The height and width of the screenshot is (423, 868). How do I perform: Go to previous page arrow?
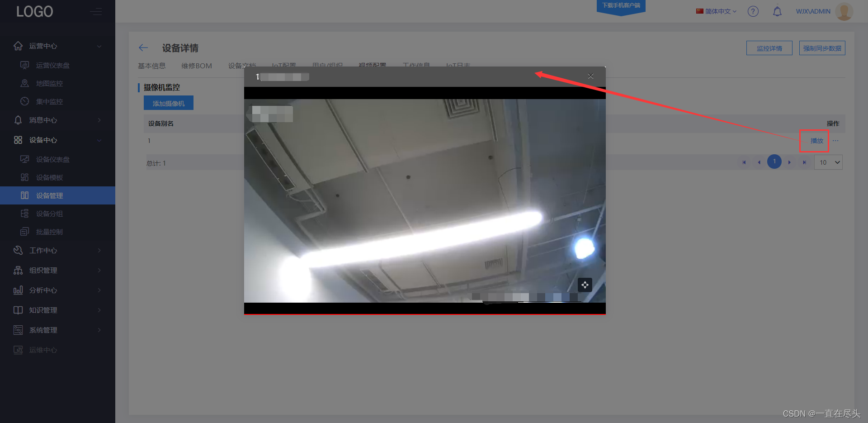point(759,162)
